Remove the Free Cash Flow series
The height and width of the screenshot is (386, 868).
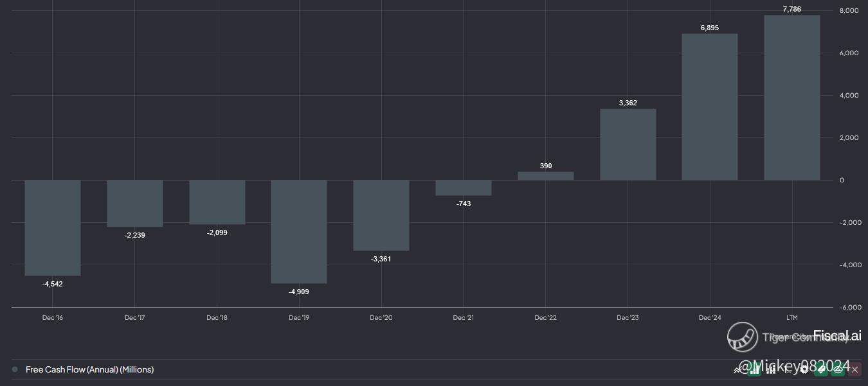(x=854, y=370)
